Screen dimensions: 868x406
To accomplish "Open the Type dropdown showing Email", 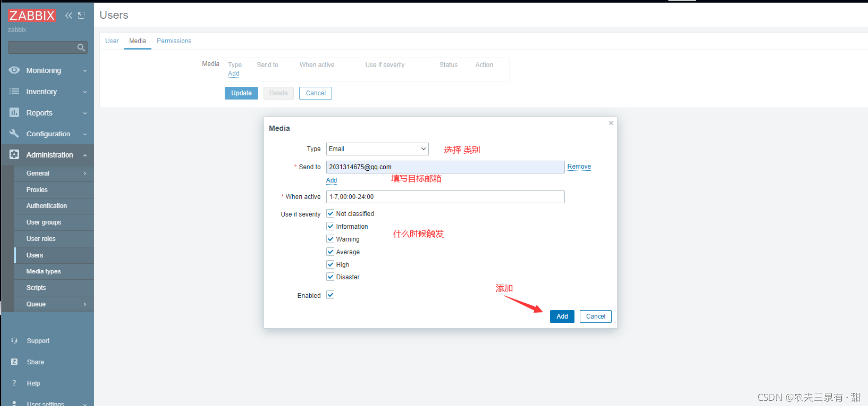I will (377, 149).
